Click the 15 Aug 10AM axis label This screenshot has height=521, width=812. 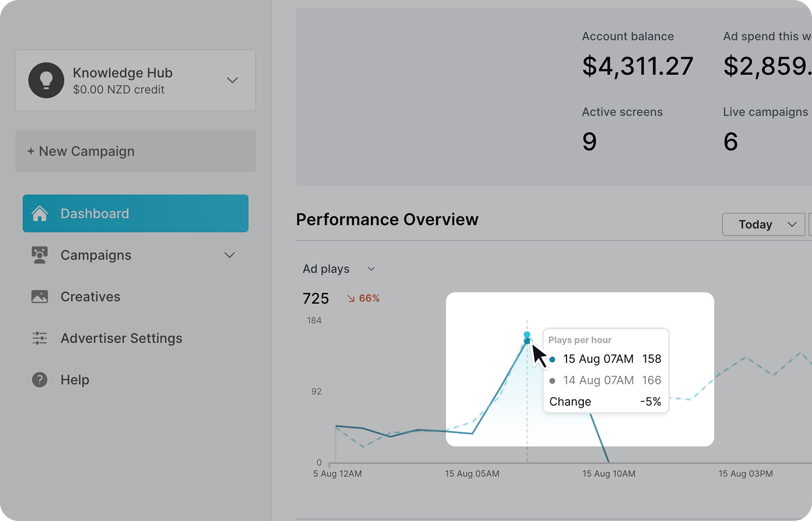pyautogui.click(x=608, y=474)
